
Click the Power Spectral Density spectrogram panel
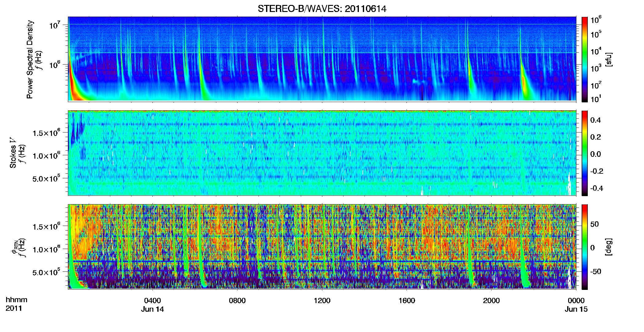(322, 59)
